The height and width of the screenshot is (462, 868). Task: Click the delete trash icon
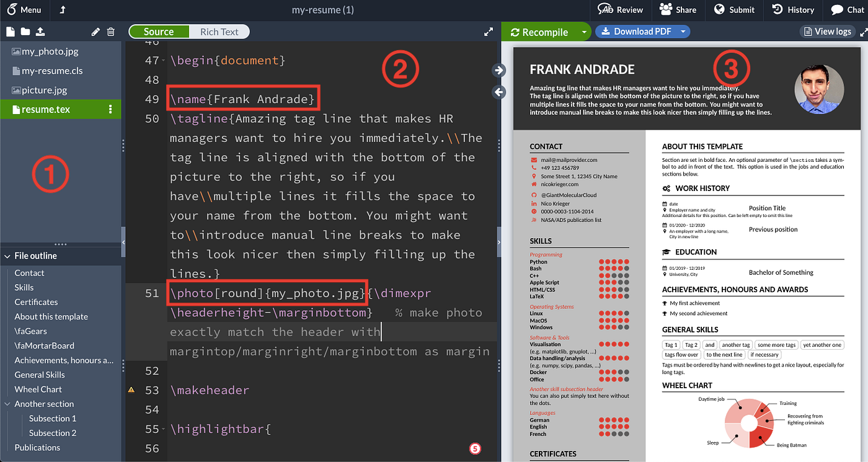[110, 32]
